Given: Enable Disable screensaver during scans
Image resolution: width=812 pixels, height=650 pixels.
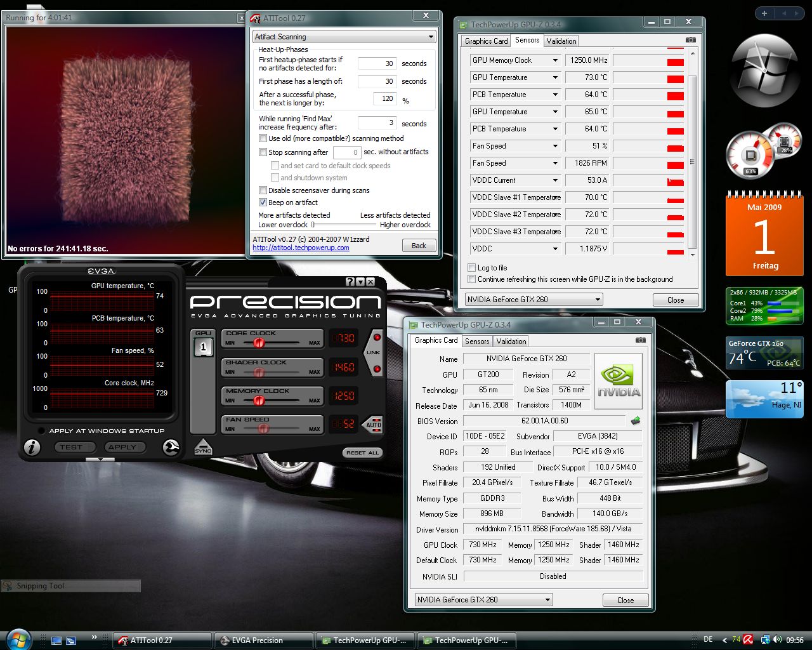Looking at the screenshot, I should [263, 190].
